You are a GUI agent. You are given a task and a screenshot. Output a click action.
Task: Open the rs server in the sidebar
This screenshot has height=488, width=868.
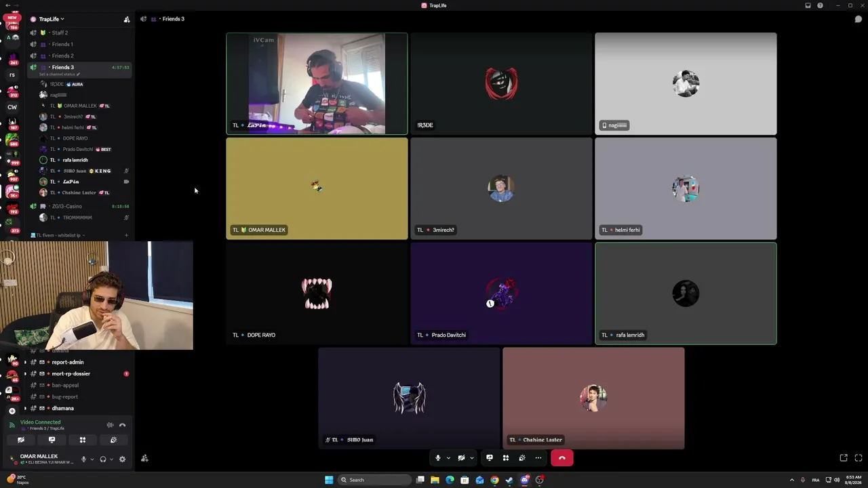click(x=12, y=75)
